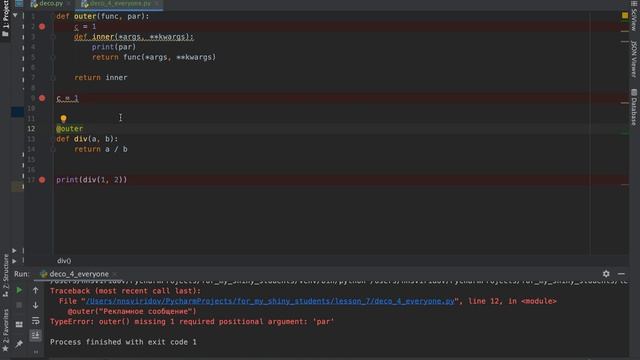Click the yellow inspection status indicator
640x360 pixels.
pos(624,15)
